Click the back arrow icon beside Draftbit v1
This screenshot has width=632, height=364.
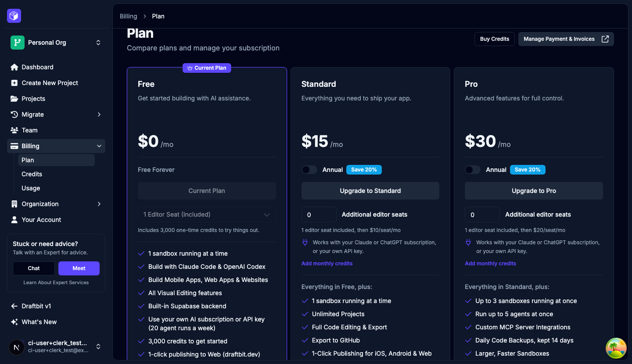tap(14, 306)
